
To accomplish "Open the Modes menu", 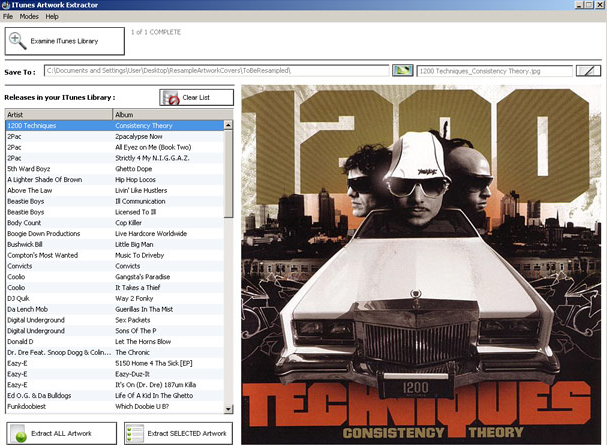I will coord(29,16).
